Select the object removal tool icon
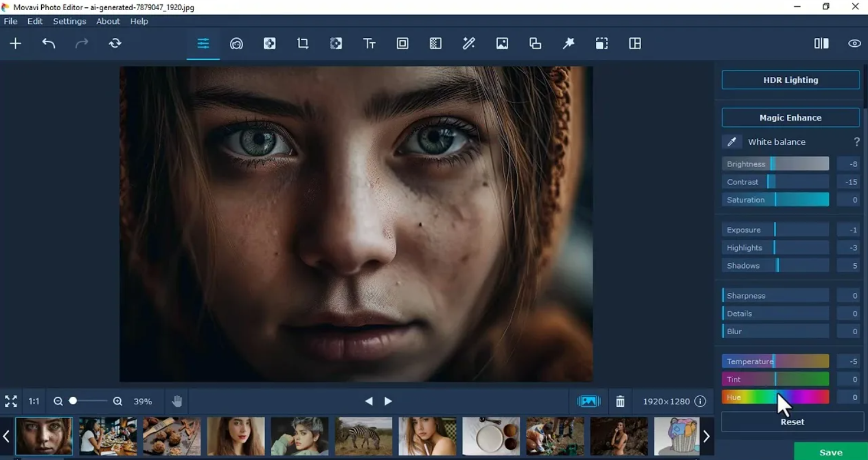This screenshot has width=868, height=460. pyautogui.click(x=270, y=43)
